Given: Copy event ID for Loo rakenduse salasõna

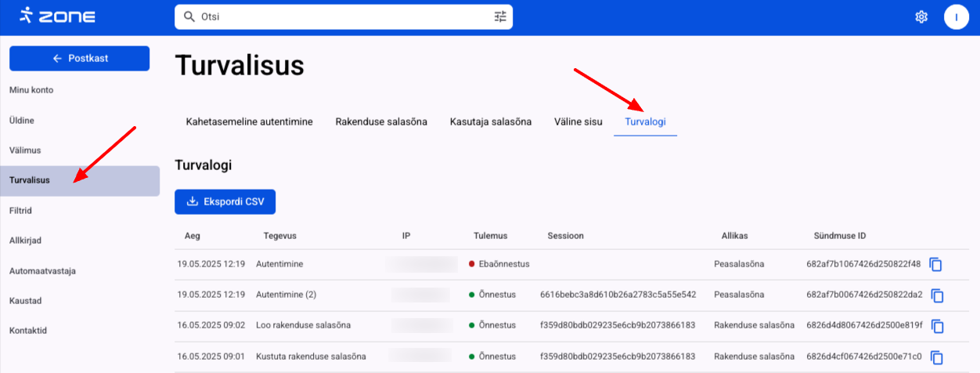Looking at the screenshot, I should click(936, 326).
